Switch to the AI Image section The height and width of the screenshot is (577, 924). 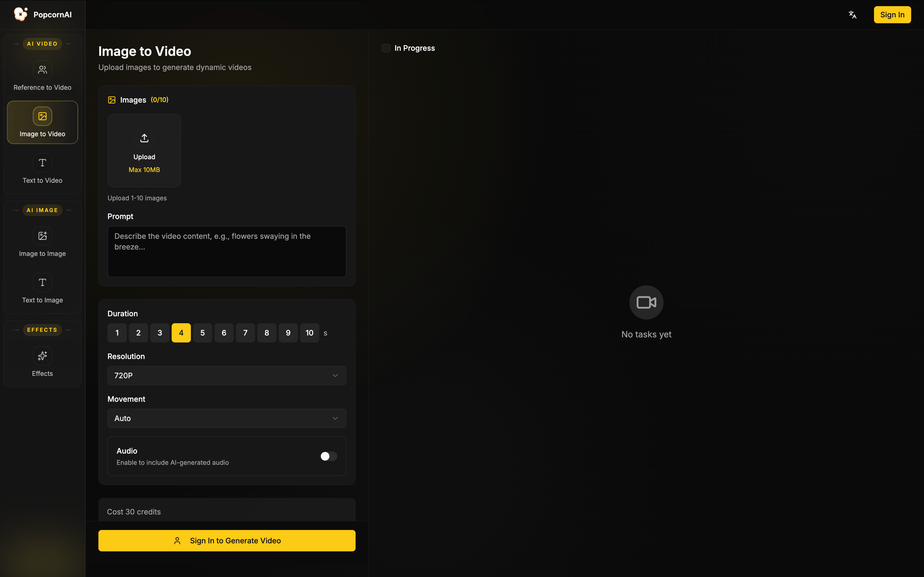[43, 210]
